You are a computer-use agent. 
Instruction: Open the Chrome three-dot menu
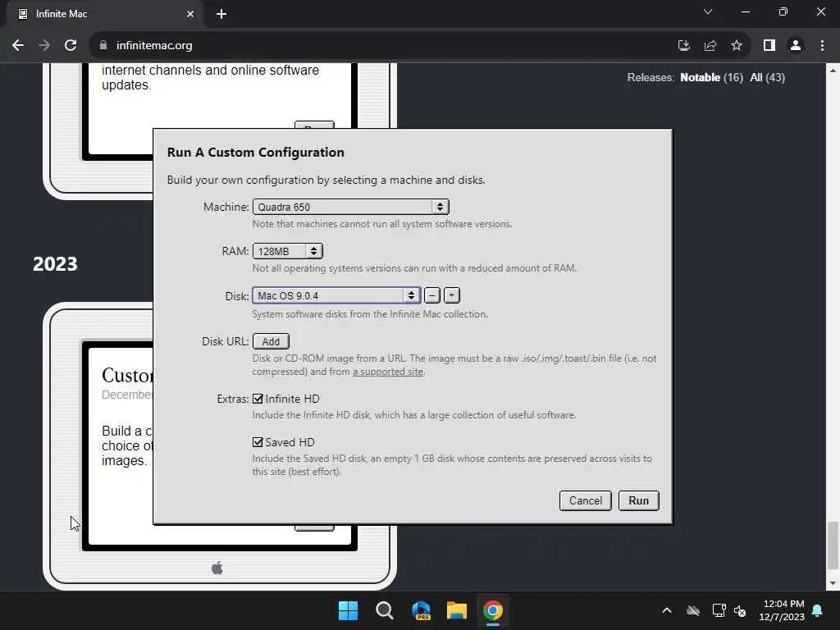point(822,46)
